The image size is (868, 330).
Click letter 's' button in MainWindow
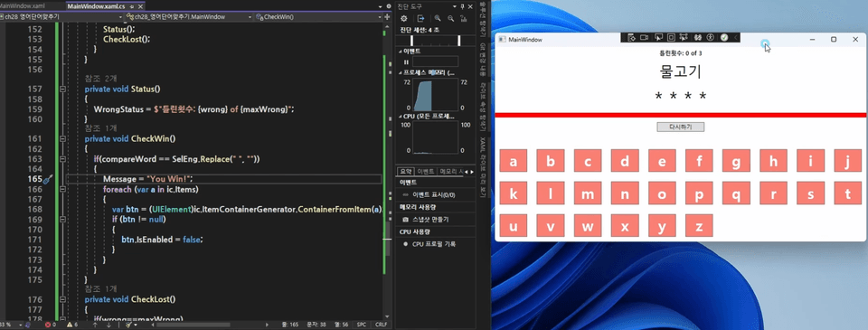click(x=810, y=193)
